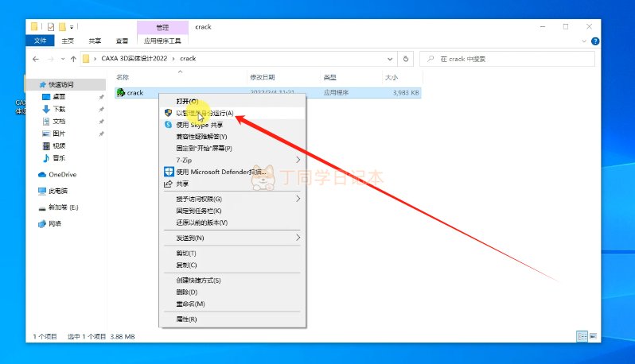
Task: Expand the 7-Zip submenu
Action: click(x=298, y=161)
